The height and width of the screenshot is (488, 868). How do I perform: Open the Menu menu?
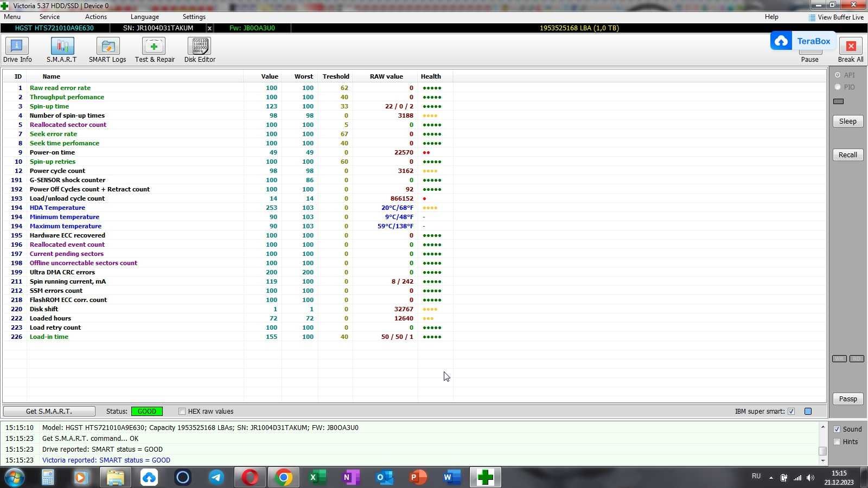coord(12,17)
